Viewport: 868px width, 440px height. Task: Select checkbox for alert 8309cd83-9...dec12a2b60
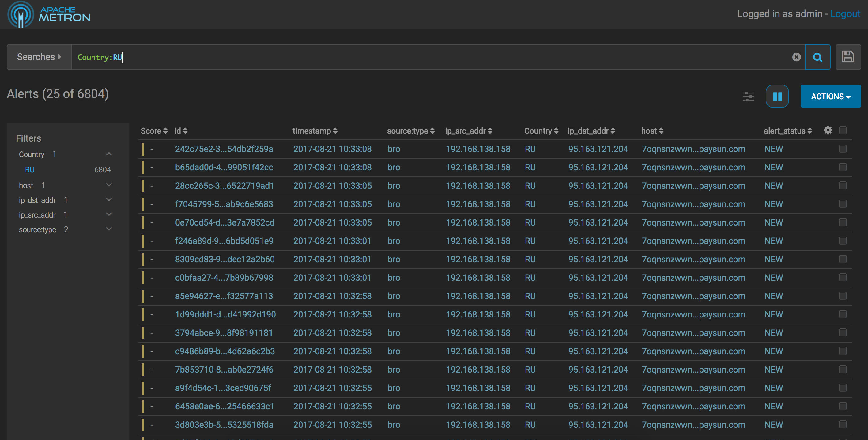coord(843,259)
